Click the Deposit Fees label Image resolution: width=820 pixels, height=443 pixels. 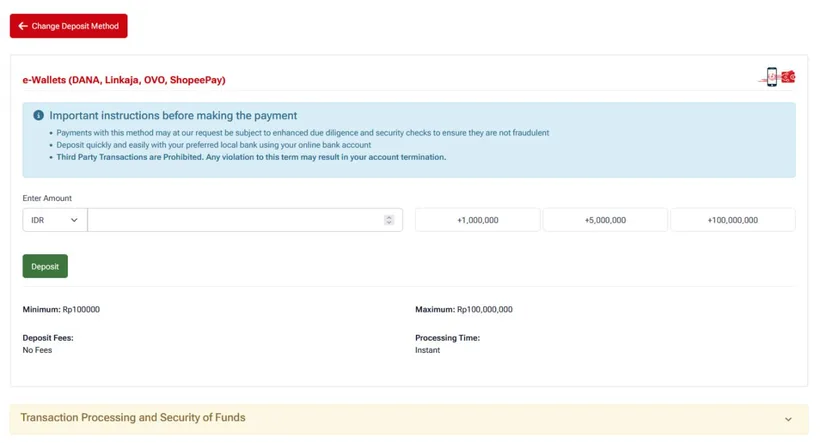48,338
